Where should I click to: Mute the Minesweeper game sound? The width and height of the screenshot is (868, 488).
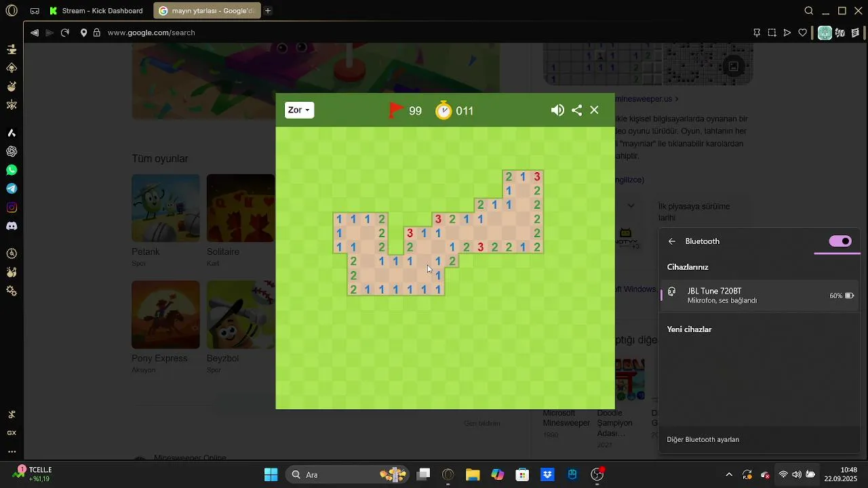557,110
